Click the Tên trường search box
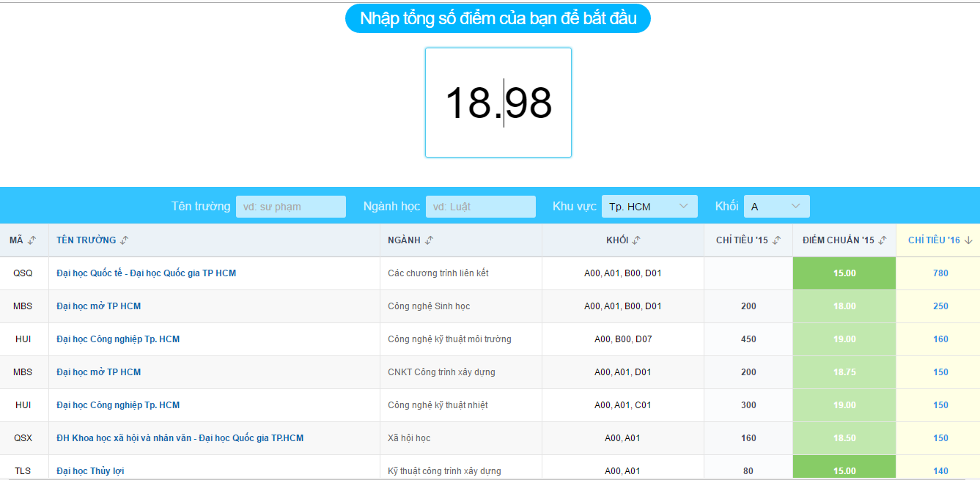This screenshot has width=980, height=480. tap(291, 206)
